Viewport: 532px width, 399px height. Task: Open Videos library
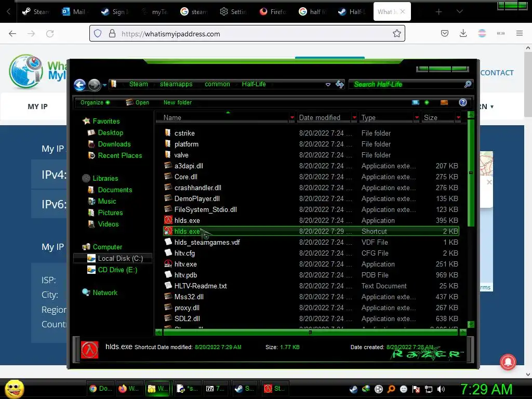[x=108, y=224]
